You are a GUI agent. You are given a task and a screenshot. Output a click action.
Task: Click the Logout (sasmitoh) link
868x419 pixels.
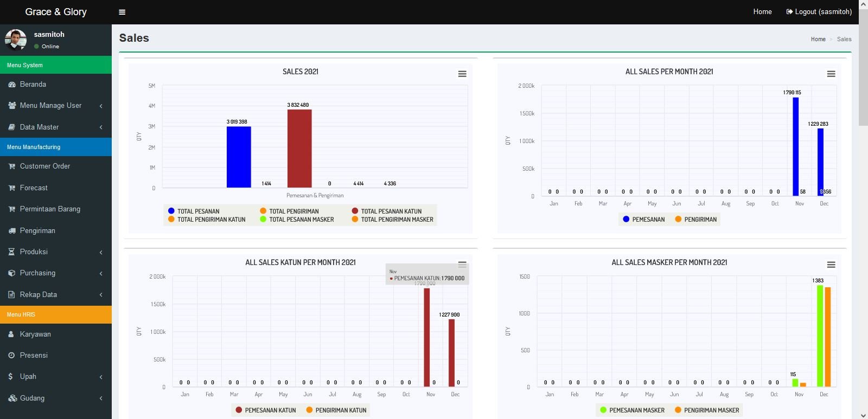pos(819,12)
